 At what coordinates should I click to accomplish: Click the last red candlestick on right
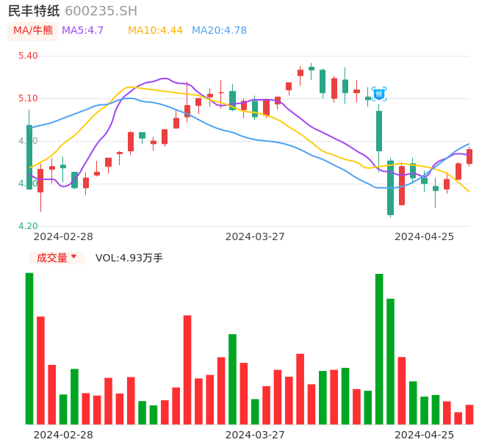pyautogui.click(x=469, y=156)
